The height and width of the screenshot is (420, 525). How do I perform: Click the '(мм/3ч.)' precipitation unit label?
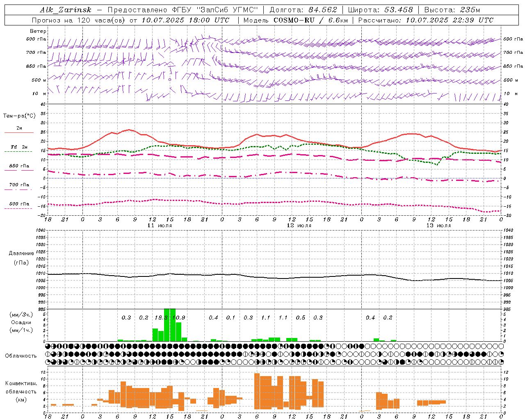pos(21,315)
